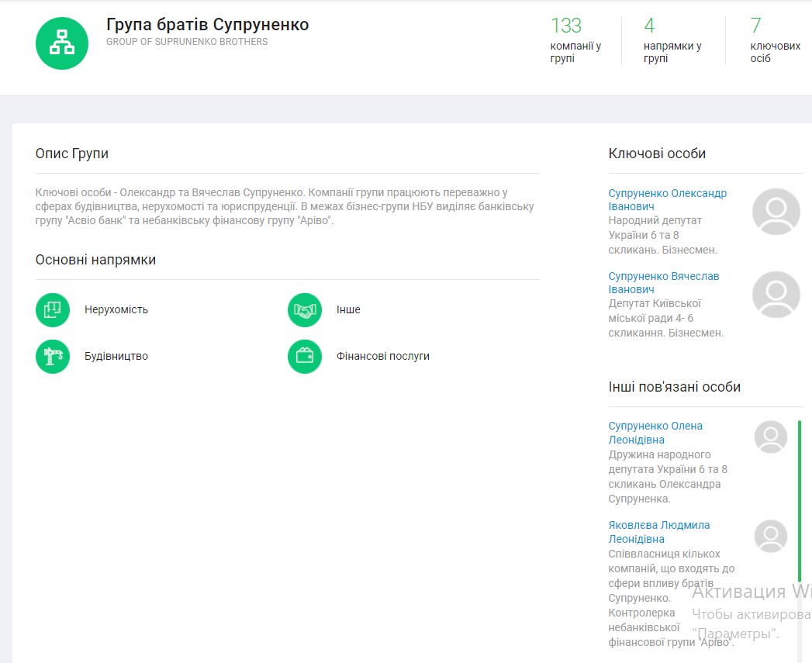Open Супруненко Олександр Іванович profile link
812x663 pixels.
[667, 199]
